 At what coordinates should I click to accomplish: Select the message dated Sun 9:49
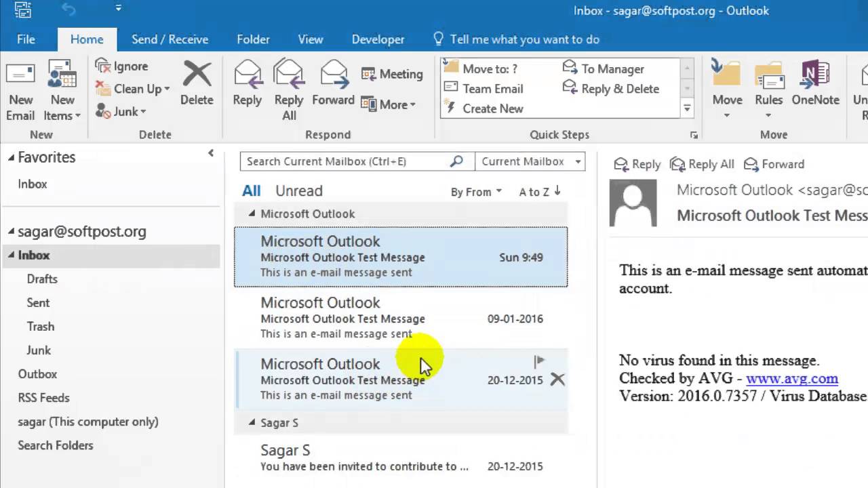tap(401, 257)
